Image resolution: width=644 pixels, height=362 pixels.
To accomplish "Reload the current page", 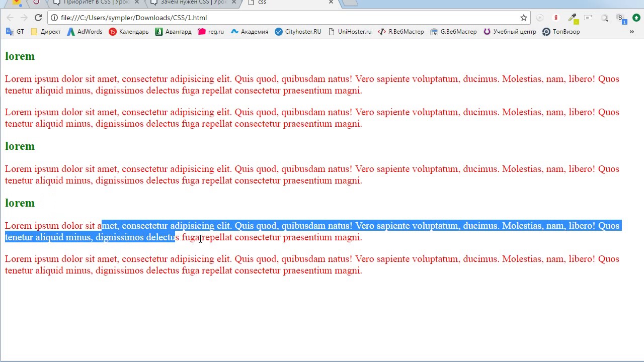I will (38, 18).
